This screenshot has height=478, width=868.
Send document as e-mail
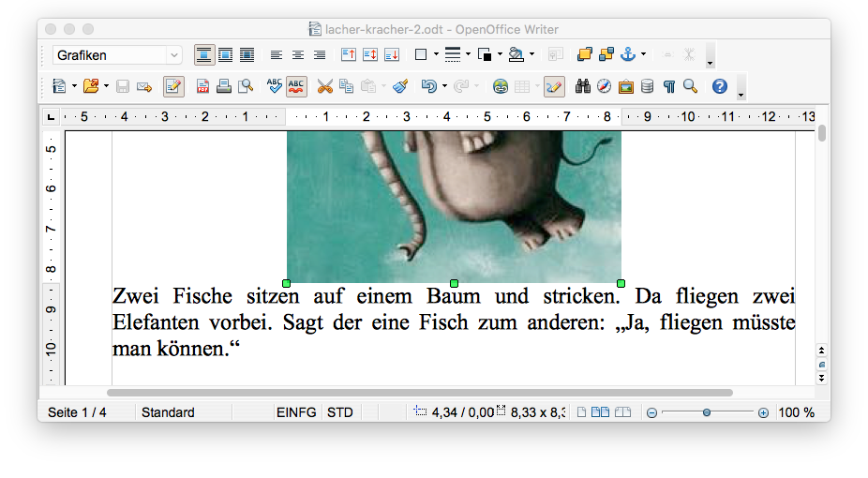144,87
